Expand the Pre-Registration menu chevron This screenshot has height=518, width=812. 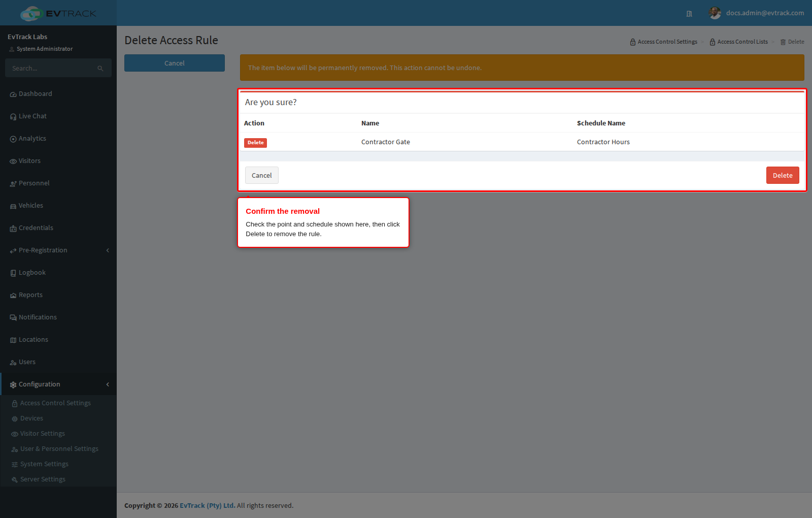(x=108, y=250)
